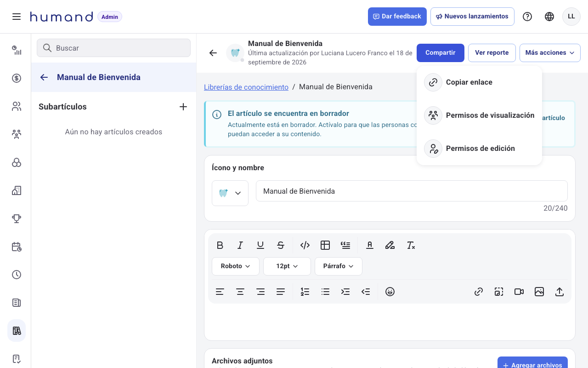Open the emoji picker
This screenshot has width=588, height=368.
tap(390, 292)
